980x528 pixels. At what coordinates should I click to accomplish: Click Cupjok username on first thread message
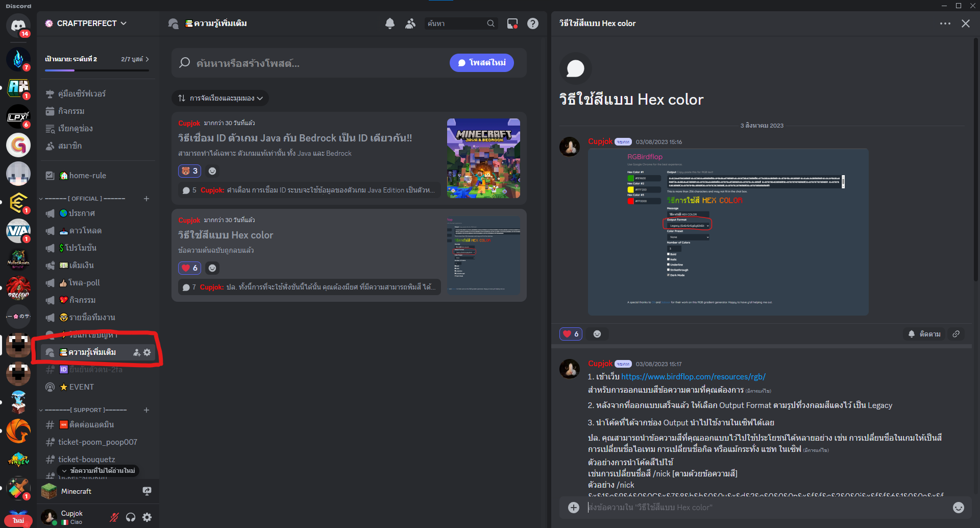[x=600, y=141]
